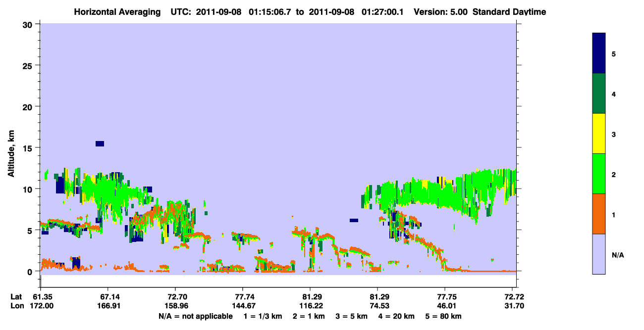Screen dimensions: 644x330
Task: Click the yellow level 3 legend swatch
Action: tap(599, 134)
